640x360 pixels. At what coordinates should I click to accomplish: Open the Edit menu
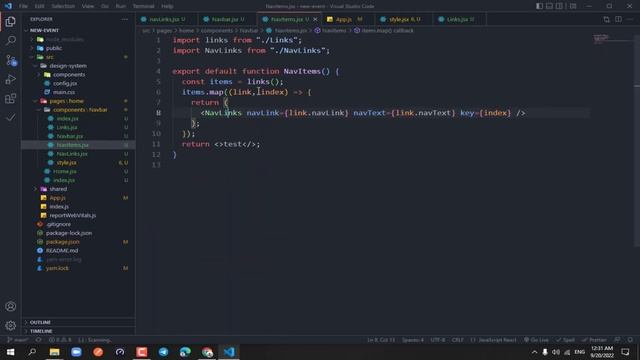pyautogui.click(x=40, y=6)
